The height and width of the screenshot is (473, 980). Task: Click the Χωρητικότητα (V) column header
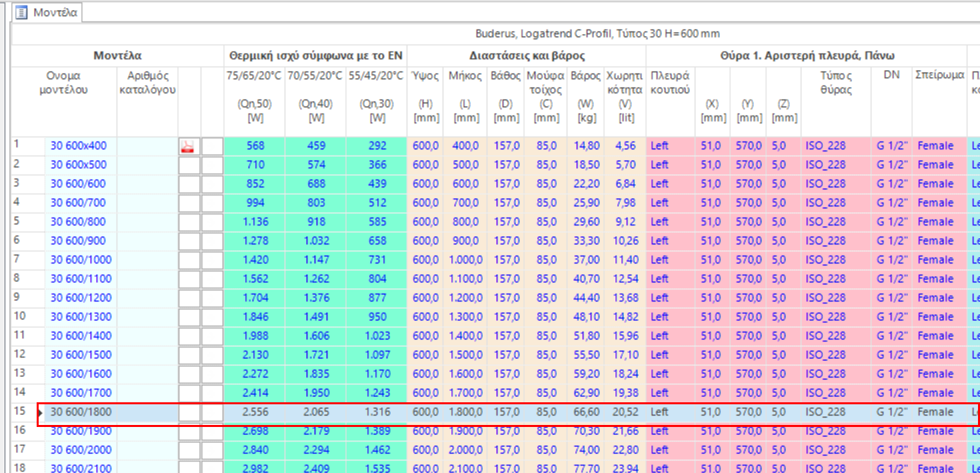pos(625,100)
